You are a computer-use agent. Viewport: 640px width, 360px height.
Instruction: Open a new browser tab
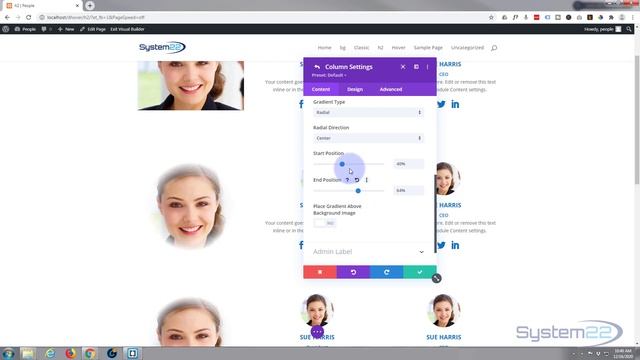pyautogui.click(x=90, y=5)
